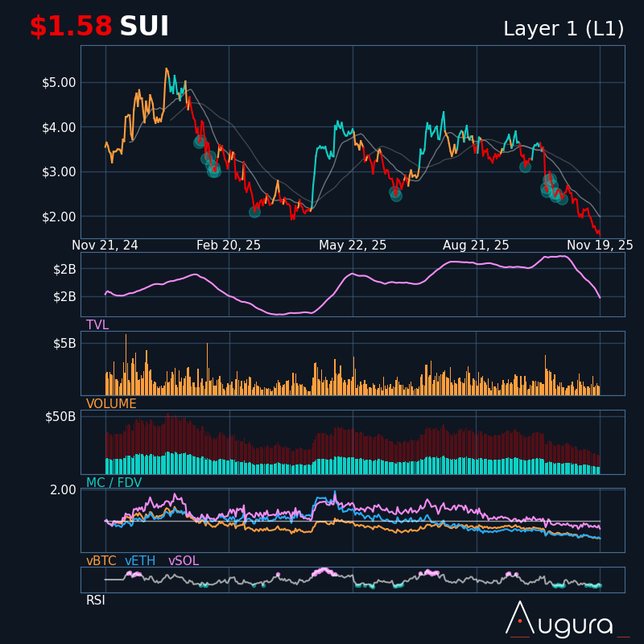The width and height of the screenshot is (644, 644).
Task: Select the Nov 19, 25 date label
Action: [x=600, y=246]
